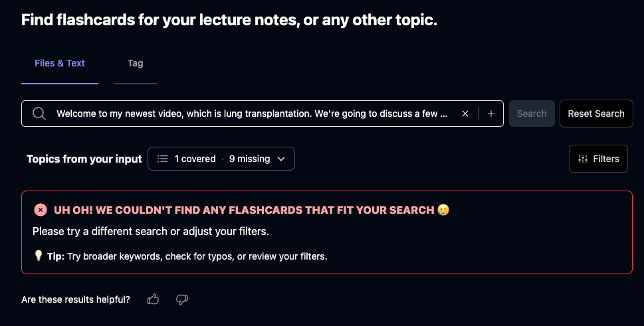Switch to the Tag tab
Image resolution: width=644 pixels, height=326 pixels.
pos(135,63)
